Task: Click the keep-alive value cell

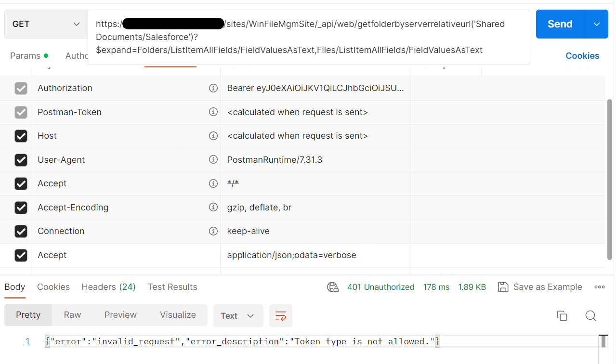Action: [315, 231]
